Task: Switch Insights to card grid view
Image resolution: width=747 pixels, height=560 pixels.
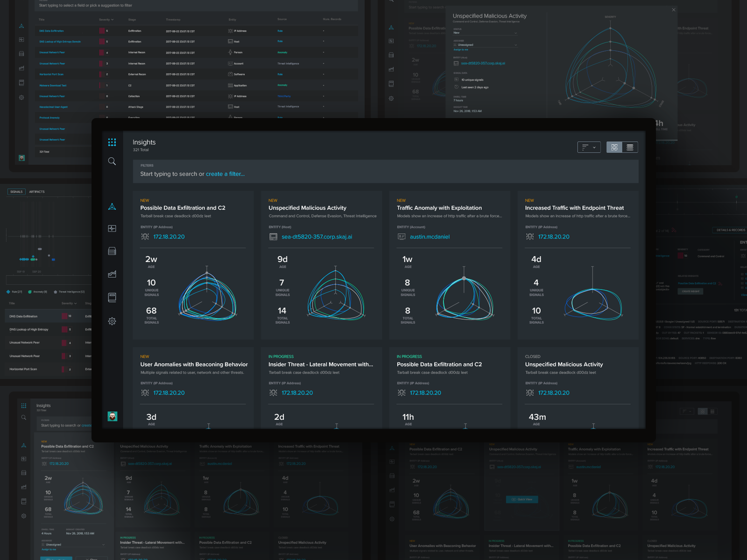Action: (614, 147)
